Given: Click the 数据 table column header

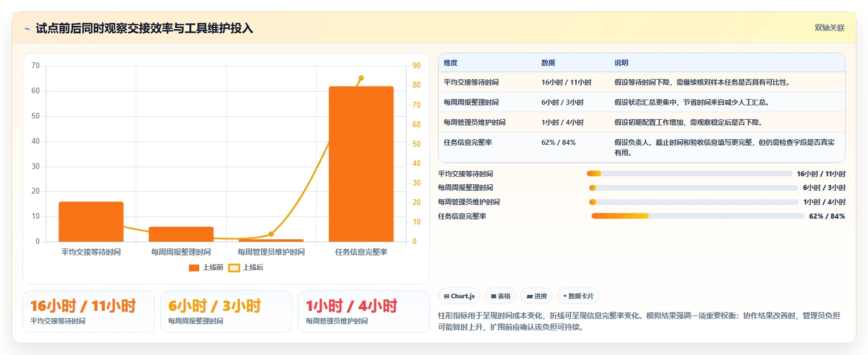Looking at the screenshot, I should 548,63.
